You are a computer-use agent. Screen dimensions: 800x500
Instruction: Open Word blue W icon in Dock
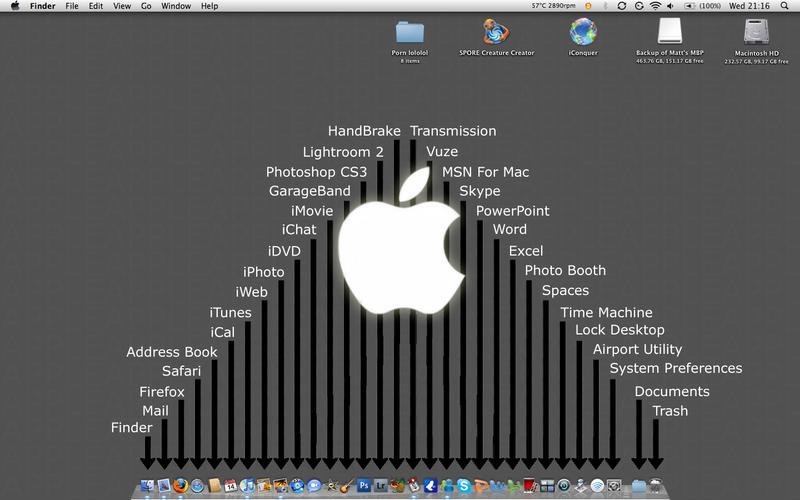(x=497, y=485)
